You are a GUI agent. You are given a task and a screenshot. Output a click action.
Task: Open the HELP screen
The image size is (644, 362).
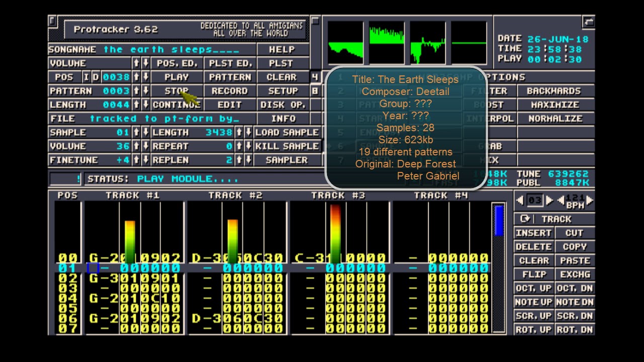pos(282,50)
